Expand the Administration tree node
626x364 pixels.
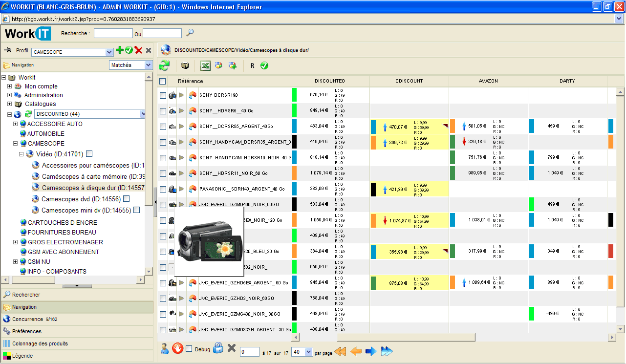point(9,95)
